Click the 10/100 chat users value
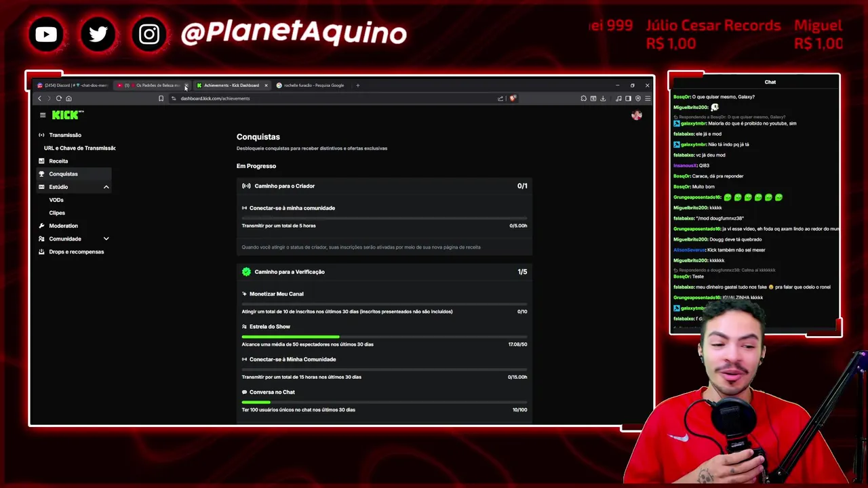Screen dimensions: 868x488 (x=520, y=409)
